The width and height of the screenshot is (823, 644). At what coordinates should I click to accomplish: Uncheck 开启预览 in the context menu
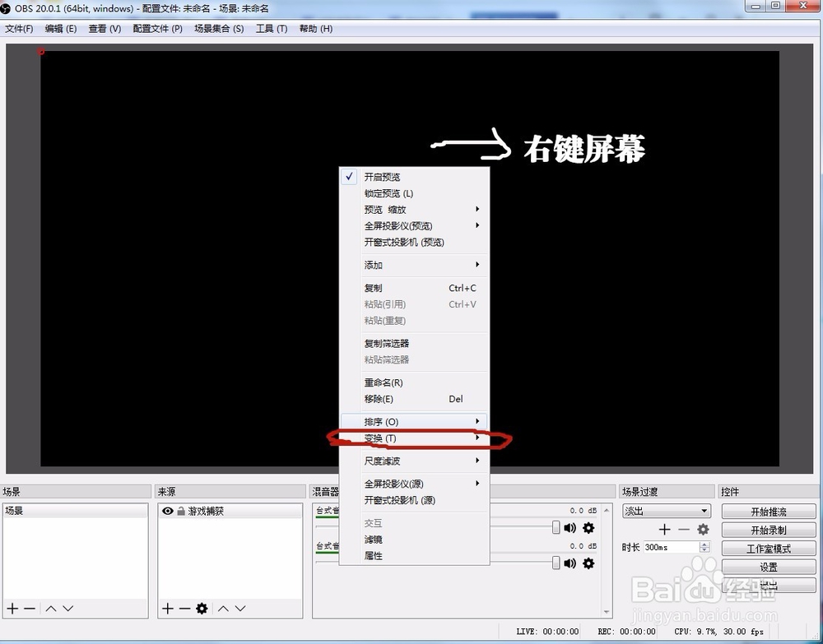[x=381, y=176]
